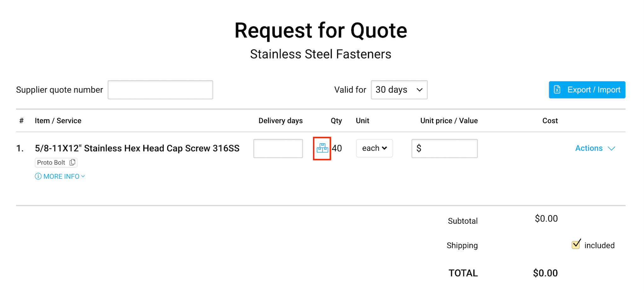The image size is (644, 293).
Task: Click the chevron arrow next to Actions
Action: tap(612, 148)
